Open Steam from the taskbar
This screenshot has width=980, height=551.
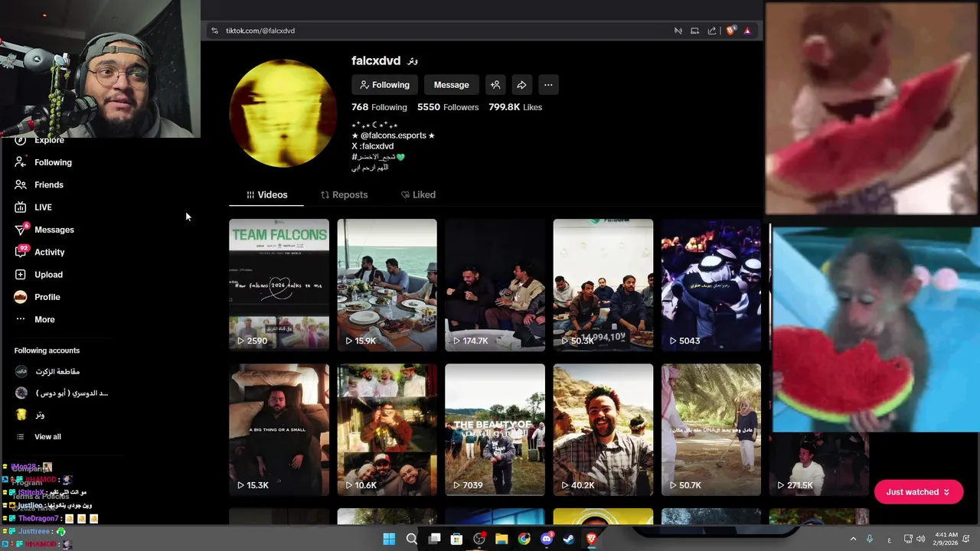tap(569, 539)
